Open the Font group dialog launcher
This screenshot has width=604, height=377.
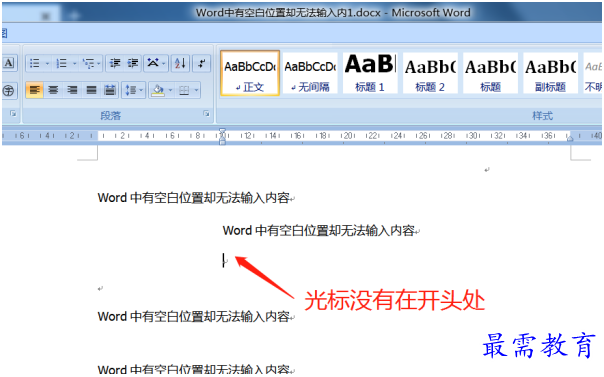13,113
